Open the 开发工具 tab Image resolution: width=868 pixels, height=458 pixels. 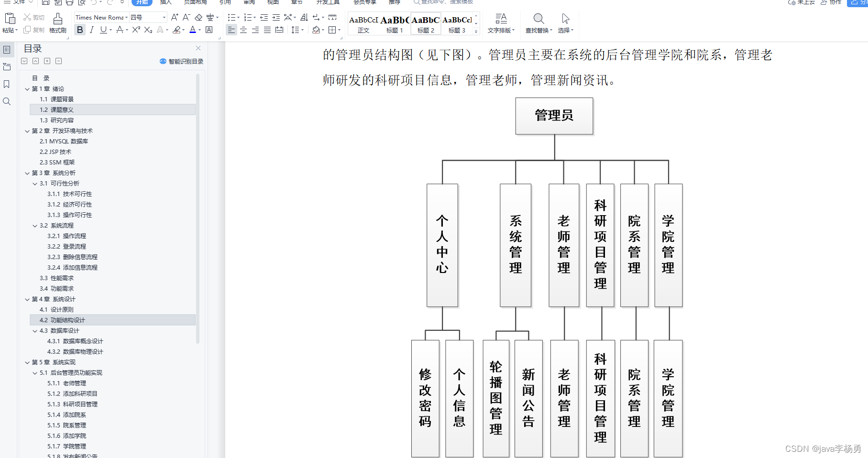(328, 2)
